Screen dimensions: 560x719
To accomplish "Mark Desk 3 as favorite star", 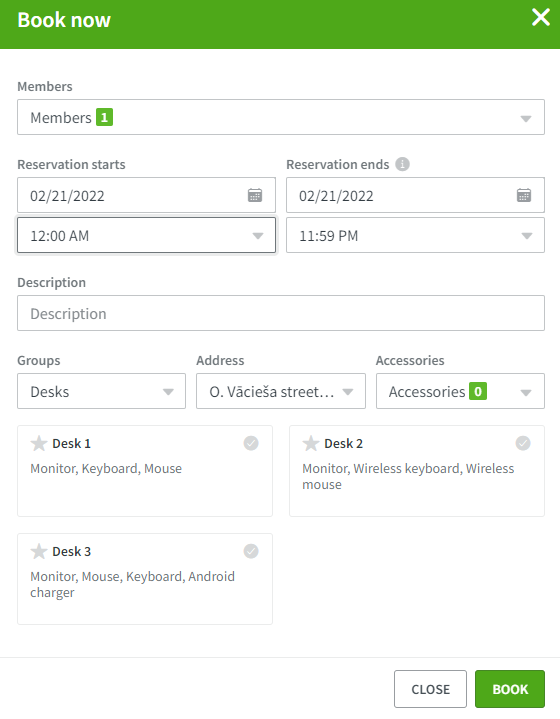I will pyautogui.click(x=39, y=551).
